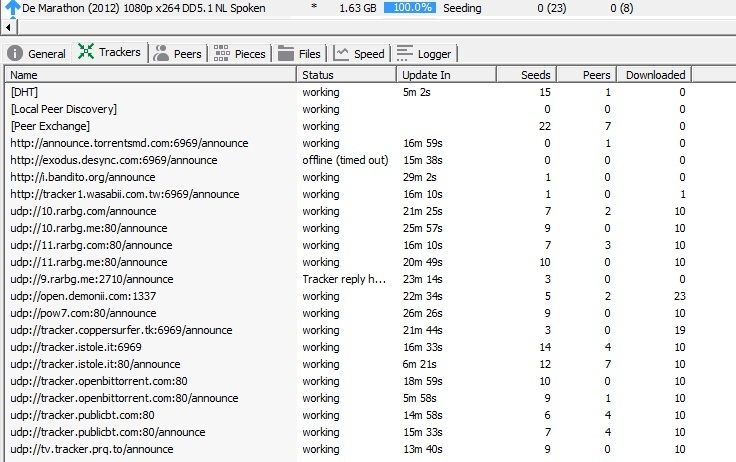
Task: Sort by the Seeds column header
Action: coord(527,75)
